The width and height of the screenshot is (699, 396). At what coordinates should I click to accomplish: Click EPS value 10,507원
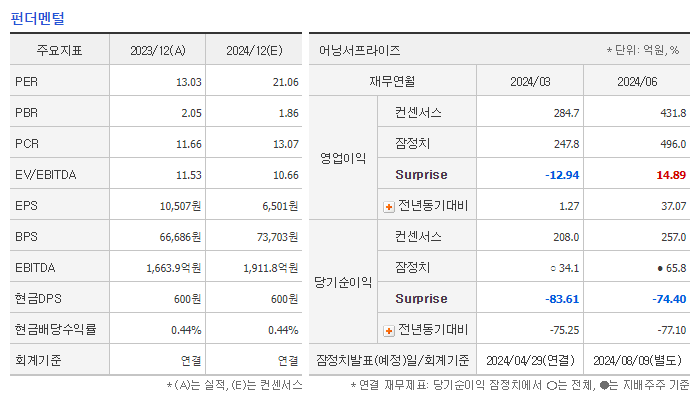coord(180,206)
